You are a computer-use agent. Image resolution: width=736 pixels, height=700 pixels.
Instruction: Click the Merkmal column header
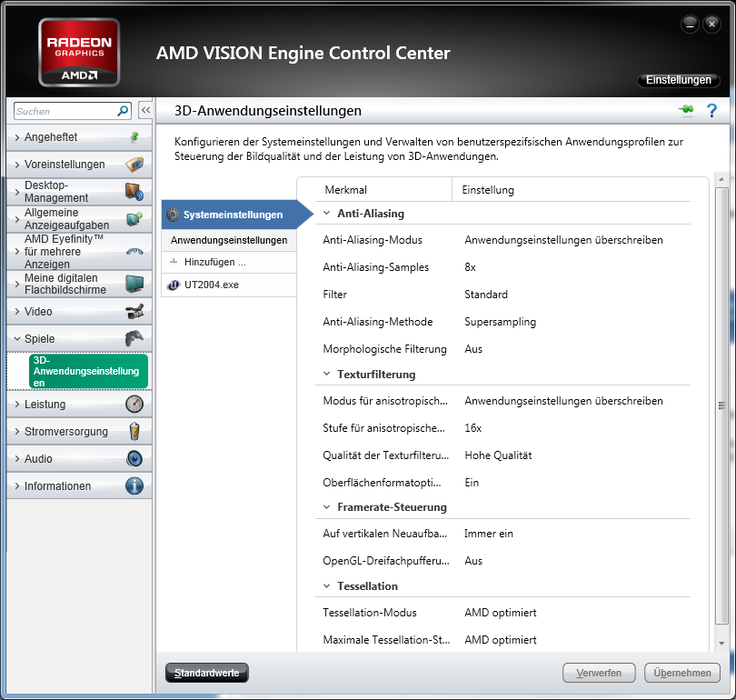pyautogui.click(x=345, y=190)
